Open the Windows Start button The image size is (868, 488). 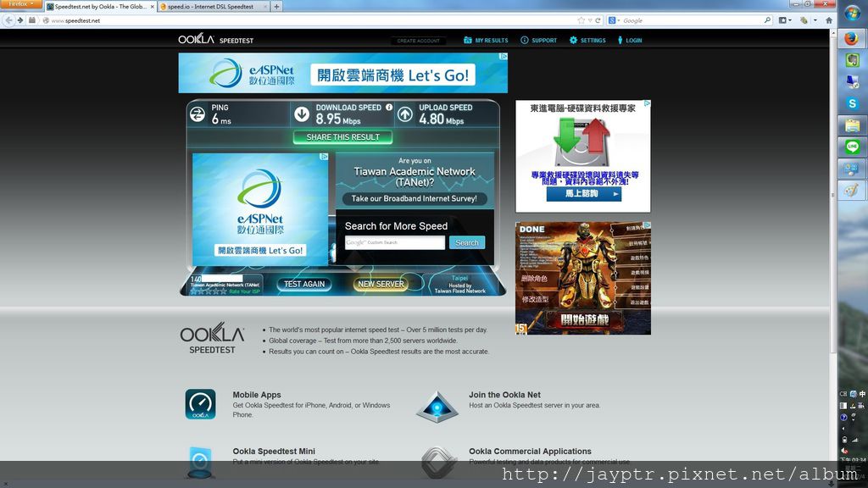click(852, 14)
